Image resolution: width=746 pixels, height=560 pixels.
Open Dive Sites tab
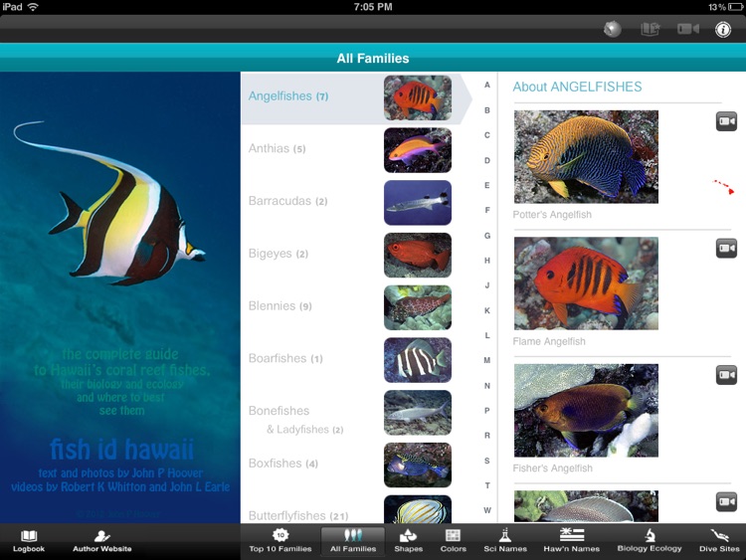pyautogui.click(x=719, y=541)
